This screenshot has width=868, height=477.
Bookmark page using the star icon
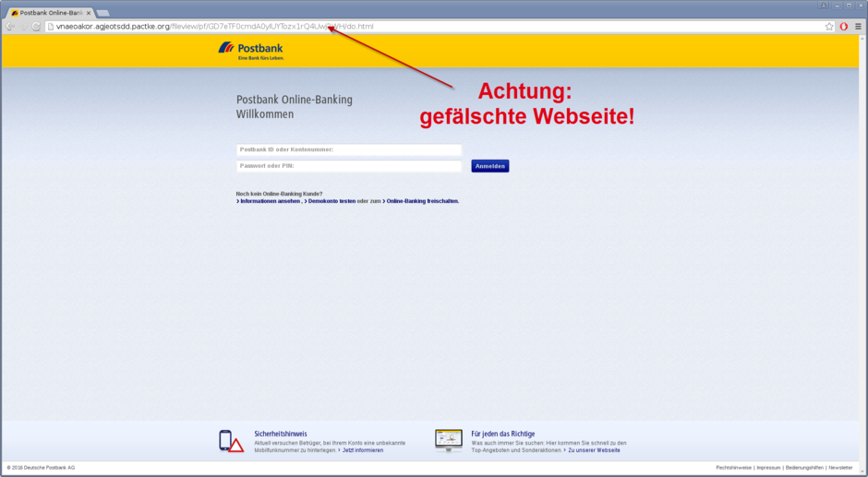[x=829, y=27]
